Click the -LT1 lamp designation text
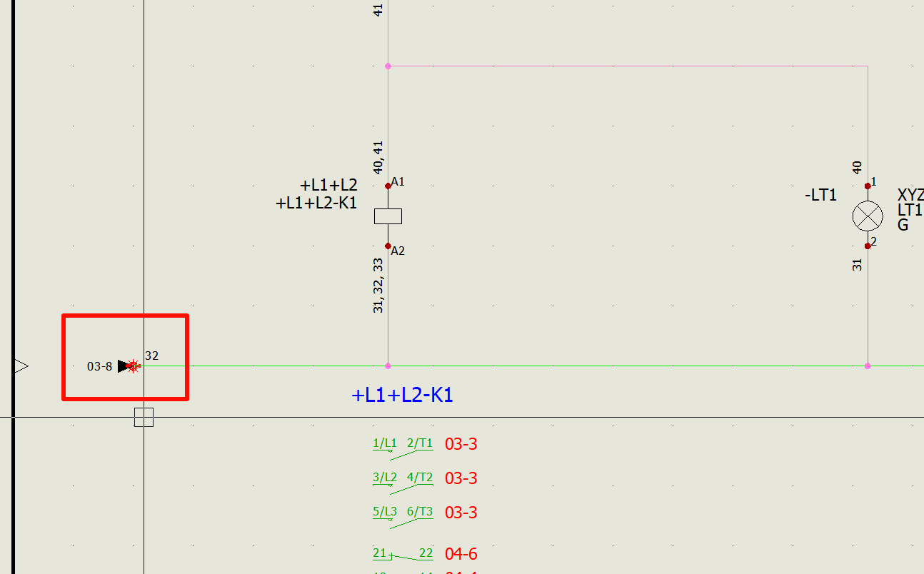 point(820,195)
